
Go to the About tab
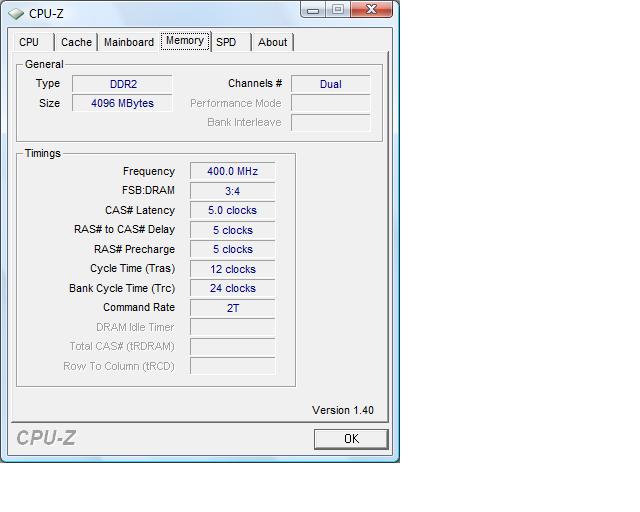coord(273,42)
